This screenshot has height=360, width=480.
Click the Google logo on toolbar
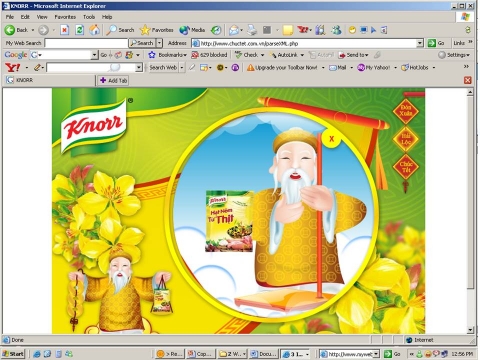point(16,55)
